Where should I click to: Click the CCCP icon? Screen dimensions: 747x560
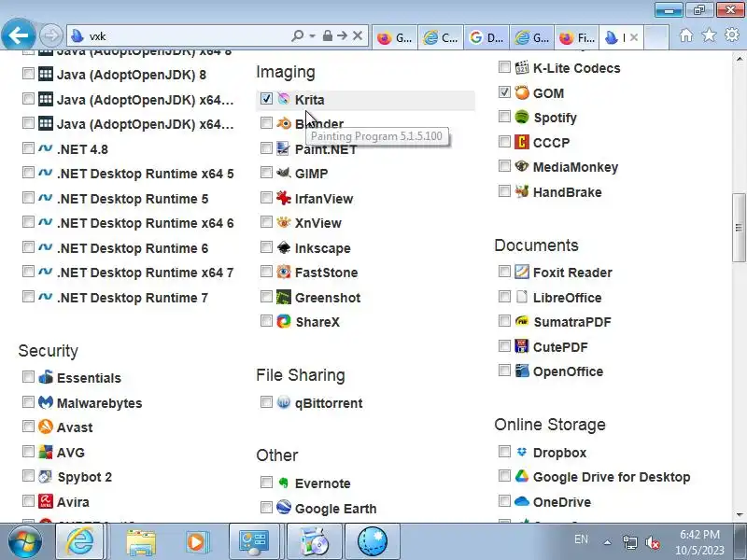point(522,142)
